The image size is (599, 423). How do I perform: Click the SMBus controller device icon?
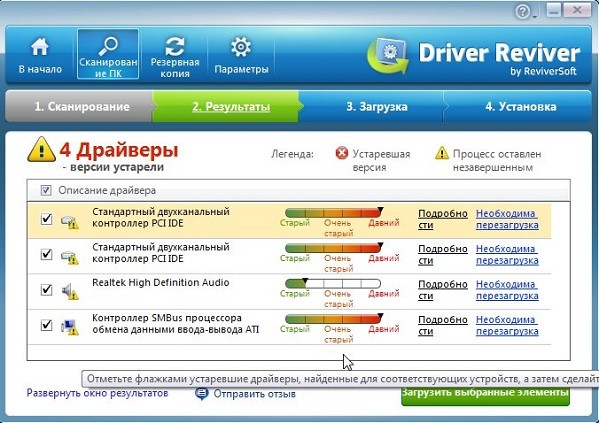(x=70, y=327)
